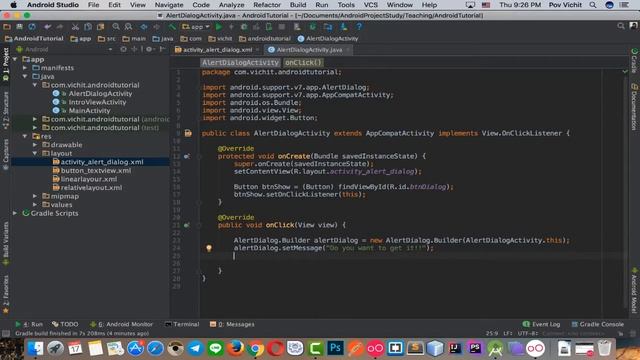640x360 pixels.
Task: Click the Debug app bug icon
Action: point(244,27)
